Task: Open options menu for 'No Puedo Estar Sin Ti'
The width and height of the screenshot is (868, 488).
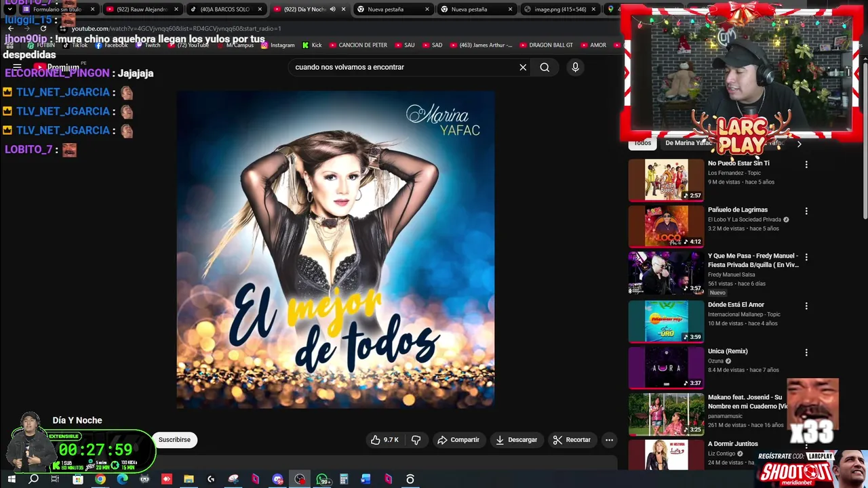Action: pos(806,165)
